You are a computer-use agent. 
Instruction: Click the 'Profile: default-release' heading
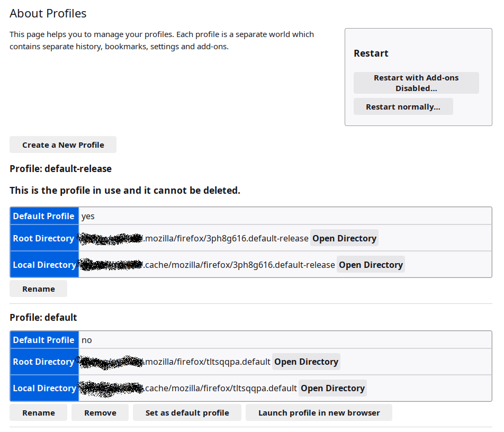(60, 169)
